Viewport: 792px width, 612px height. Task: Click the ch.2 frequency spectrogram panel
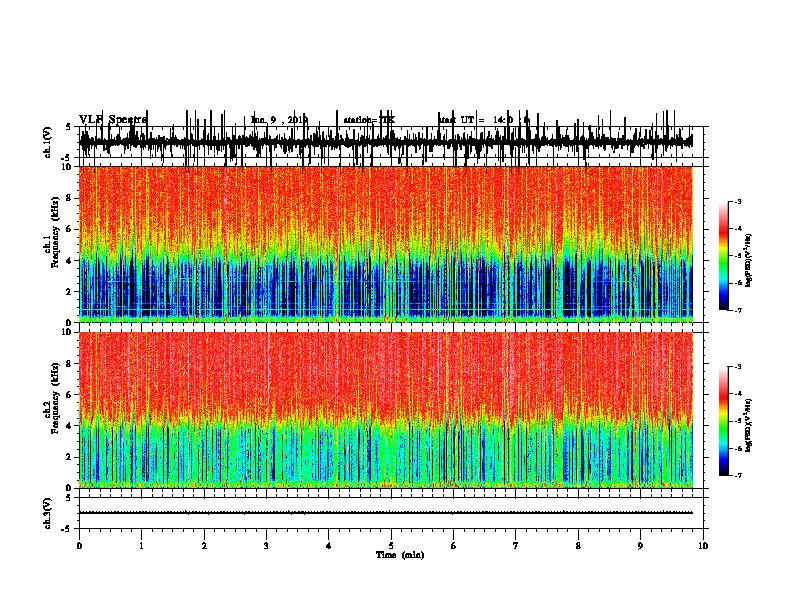click(386, 410)
